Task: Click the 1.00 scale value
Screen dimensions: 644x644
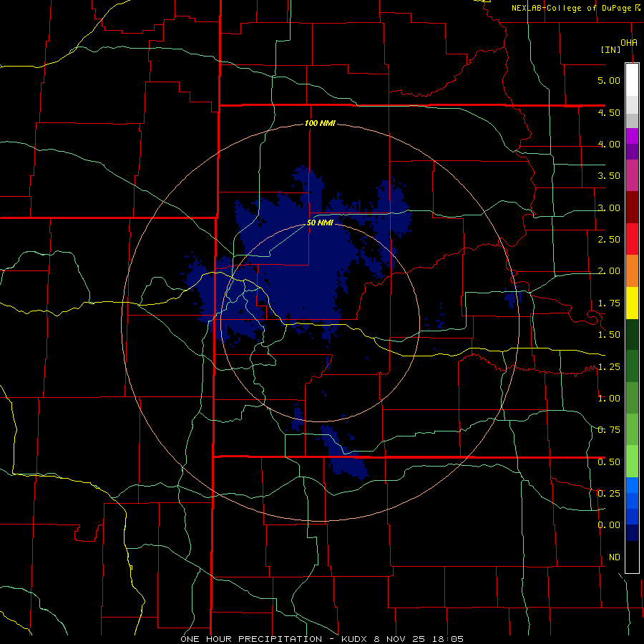Action: pos(609,399)
